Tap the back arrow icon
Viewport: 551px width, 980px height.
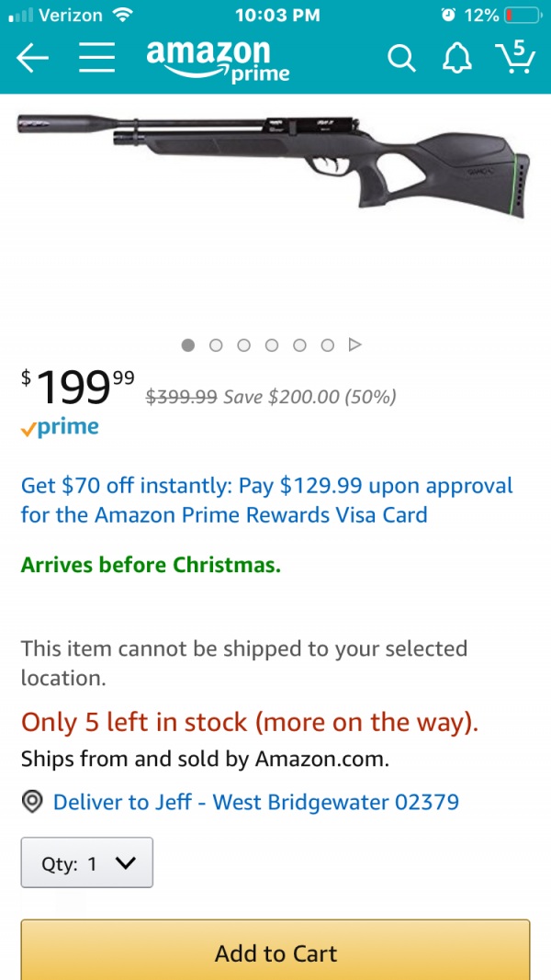pyautogui.click(x=32, y=58)
